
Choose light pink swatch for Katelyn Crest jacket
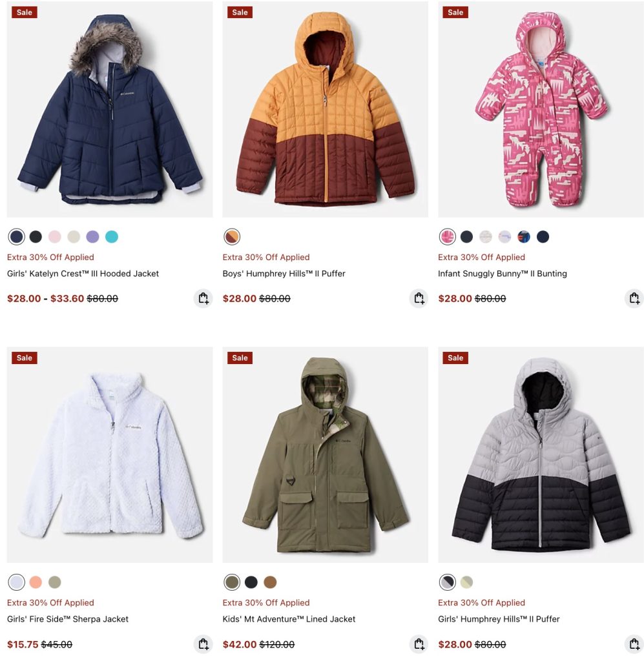(55, 237)
